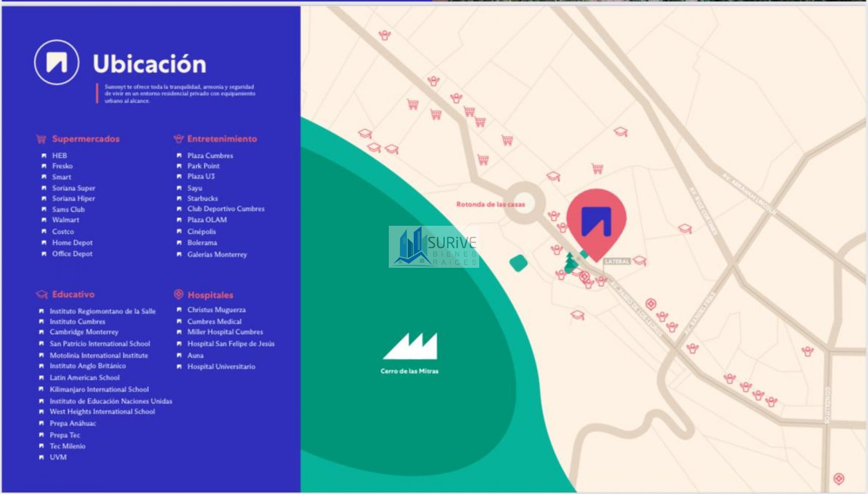This screenshot has width=868, height=494.
Task: Select Fresko in the supermarkets list
Action: (x=62, y=166)
